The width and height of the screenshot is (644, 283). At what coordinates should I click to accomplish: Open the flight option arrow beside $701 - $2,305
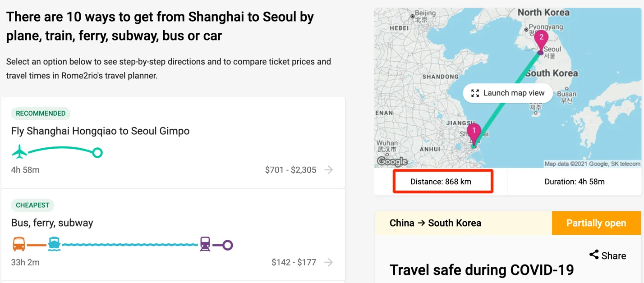(329, 170)
